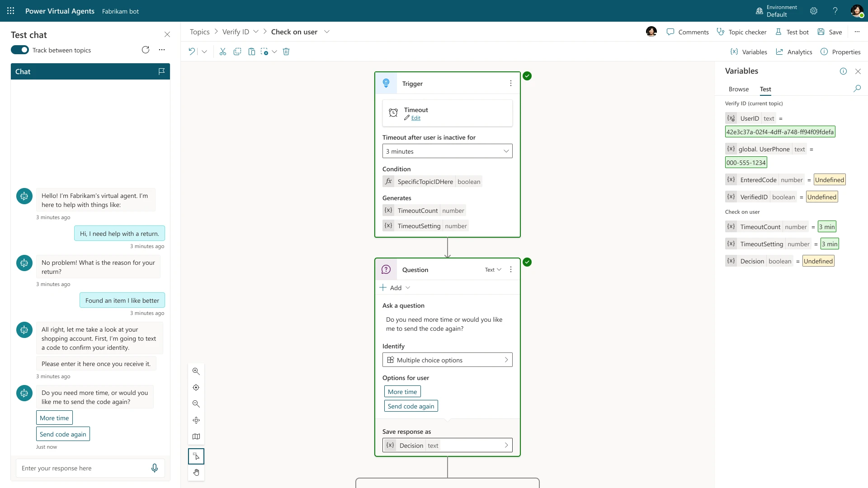Paste a node from clipboard
The image size is (868, 488).
point(251,51)
